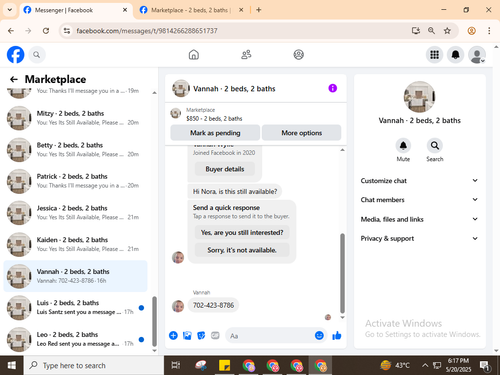Open the Mitzy conversation
This screenshot has height=375, width=500.
pos(76,118)
